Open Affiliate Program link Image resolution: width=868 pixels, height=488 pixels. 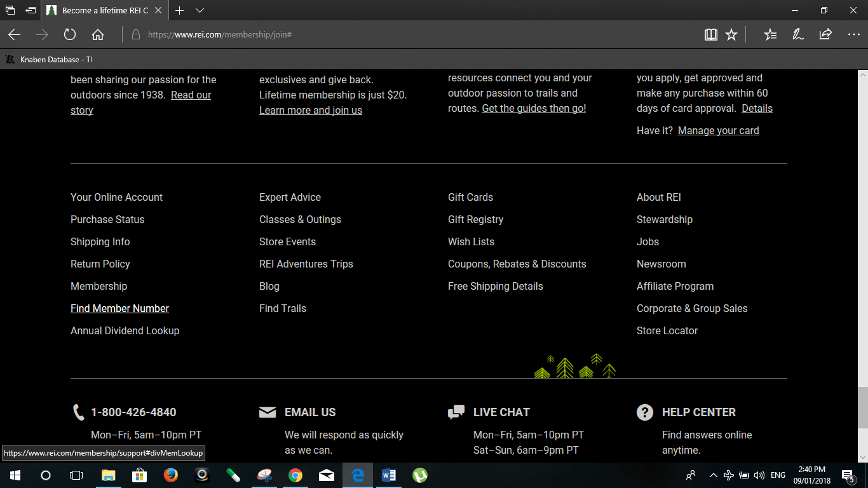click(675, 286)
